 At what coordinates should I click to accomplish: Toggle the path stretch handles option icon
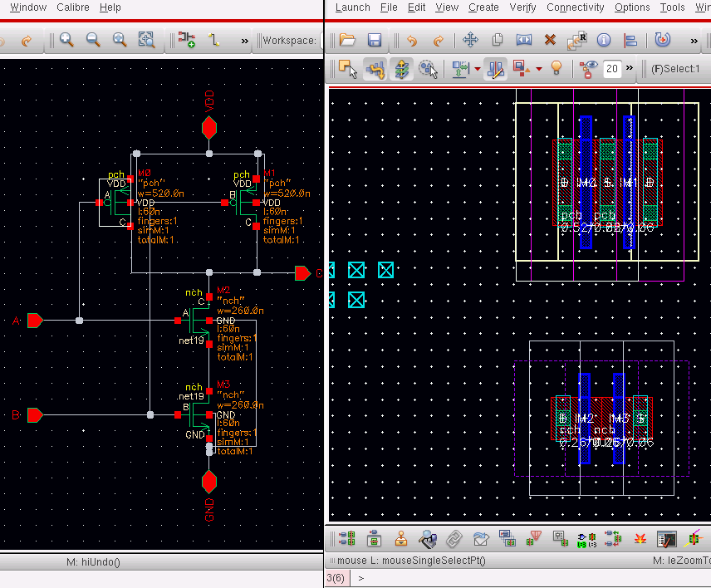[375, 69]
